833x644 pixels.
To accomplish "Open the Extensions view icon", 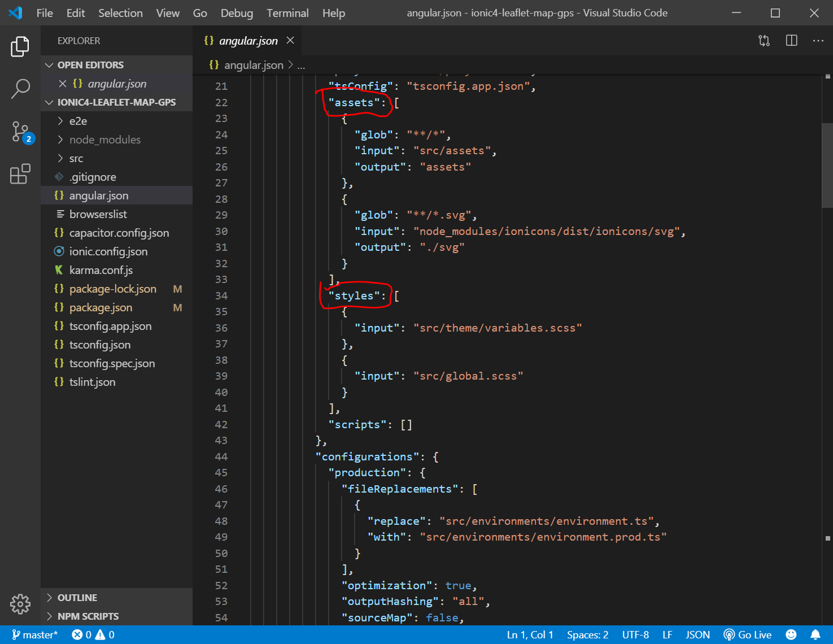I will tap(20, 174).
